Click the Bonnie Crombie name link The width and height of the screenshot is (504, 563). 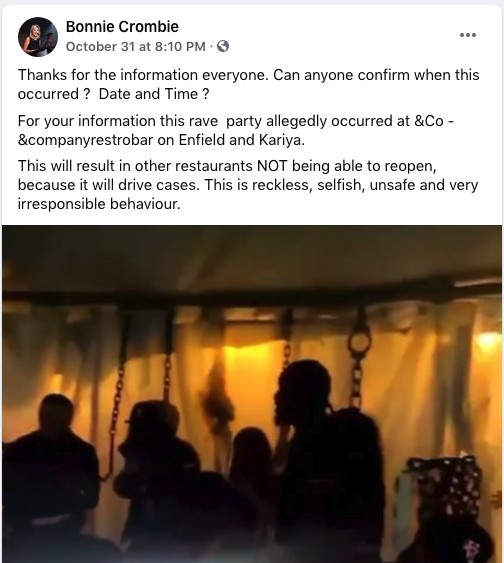(122, 27)
